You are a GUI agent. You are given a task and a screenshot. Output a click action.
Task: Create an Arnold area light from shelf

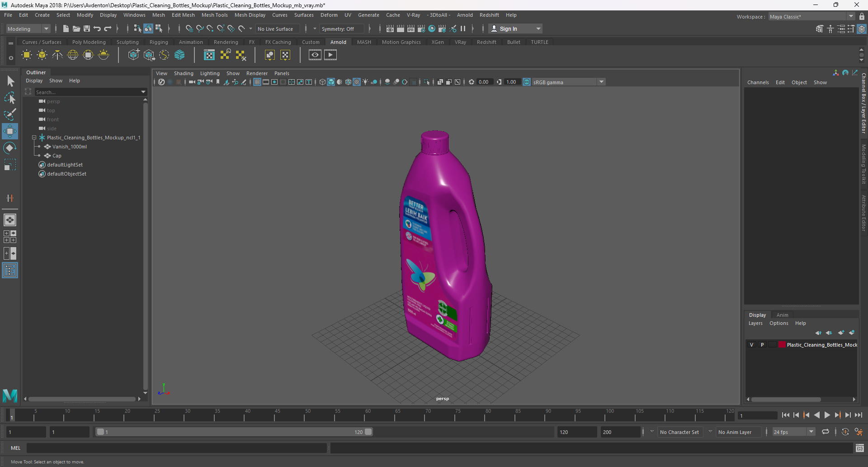[27, 55]
